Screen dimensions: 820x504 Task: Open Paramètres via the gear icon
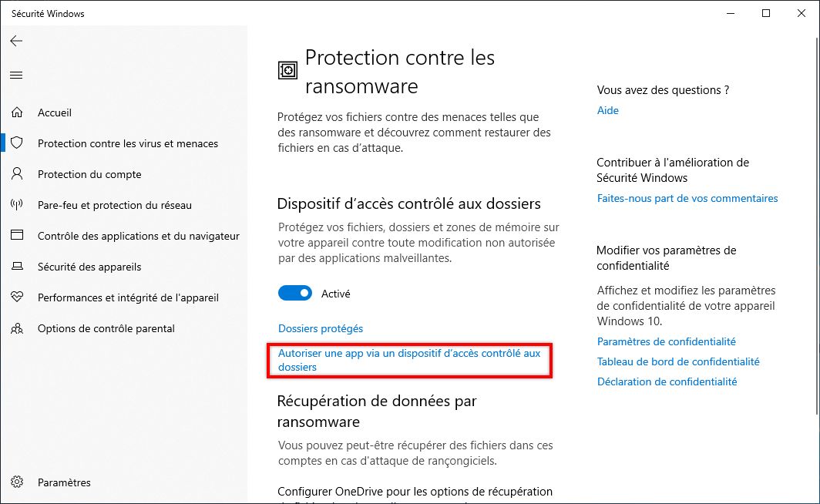17,482
